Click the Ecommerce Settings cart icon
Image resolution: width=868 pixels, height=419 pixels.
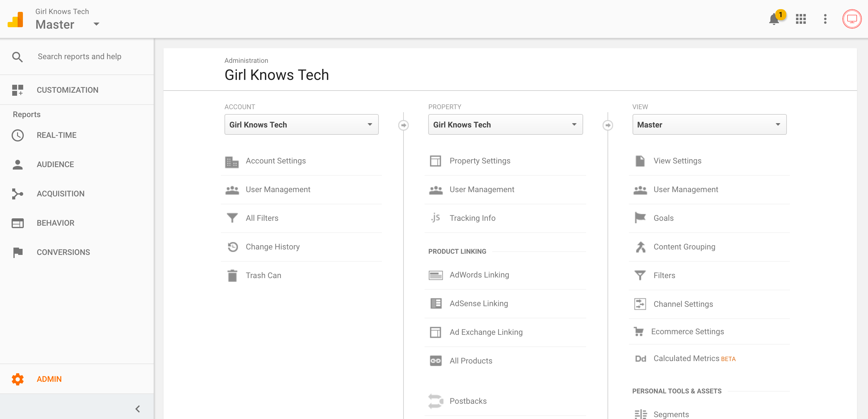coord(640,331)
